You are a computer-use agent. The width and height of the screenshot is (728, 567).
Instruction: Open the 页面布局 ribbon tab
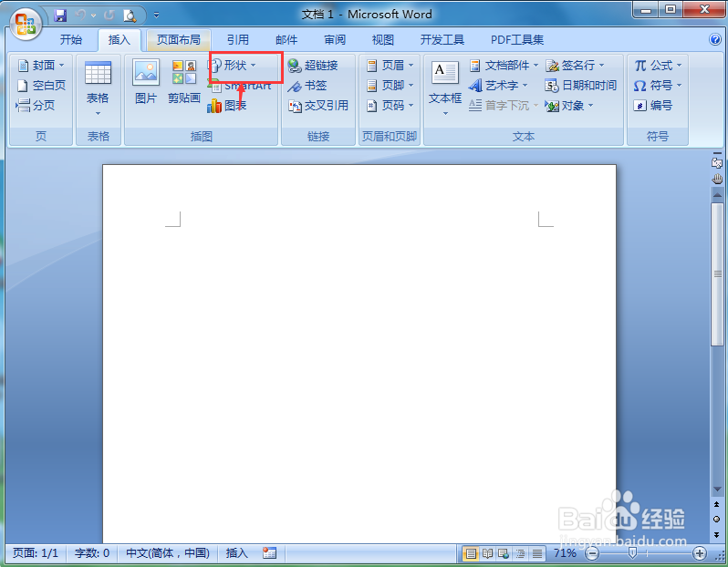pyautogui.click(x=179, y=40)
